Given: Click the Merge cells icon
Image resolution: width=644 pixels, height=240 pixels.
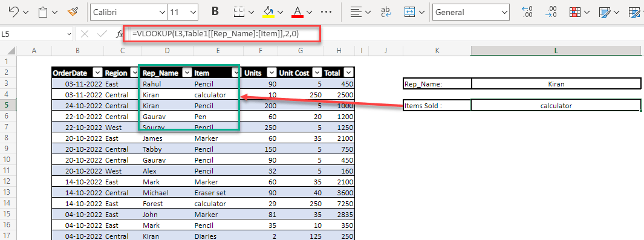Looking at the screenshot, I should click(409, 12).
